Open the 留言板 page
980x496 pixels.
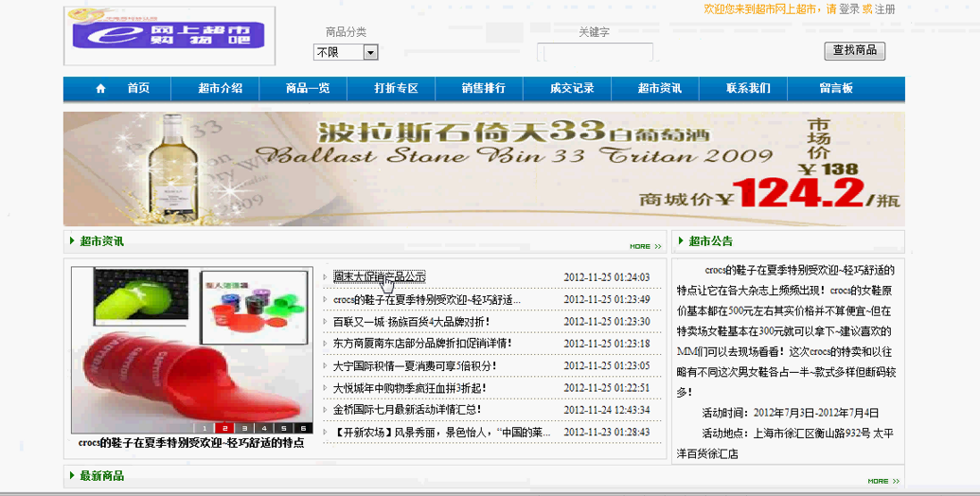(x=836, y=89)
